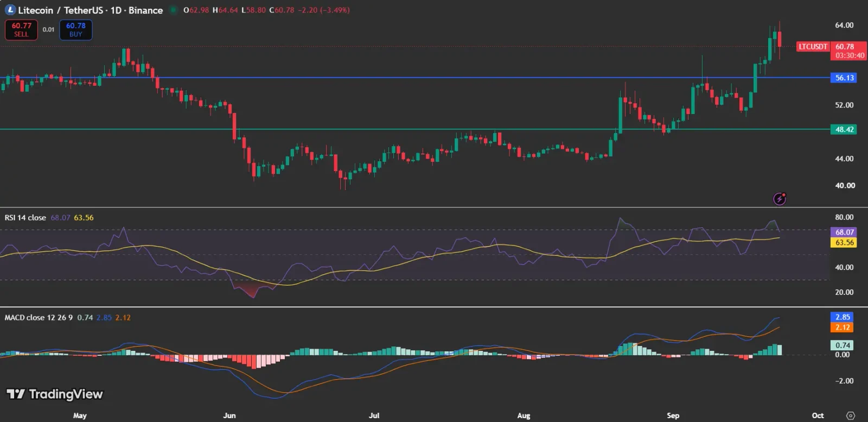Click the countdown timer 03:30:40

(850, 55)
